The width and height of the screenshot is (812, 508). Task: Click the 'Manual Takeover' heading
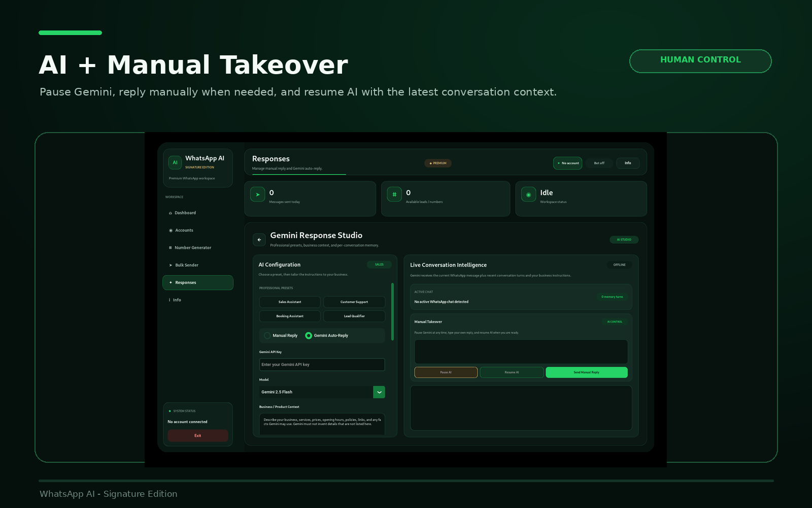click(x=428, y=322)
